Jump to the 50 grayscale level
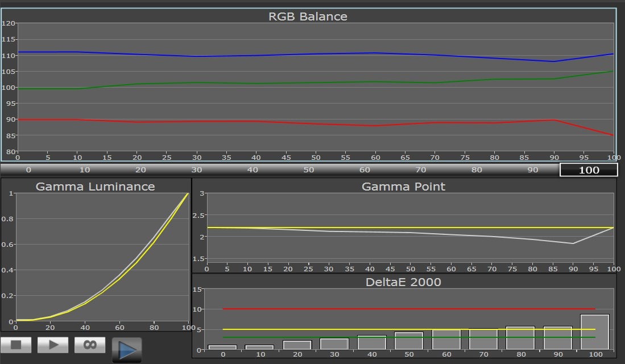This screenshot has width=625, height=364. click(x=308, y=170)
